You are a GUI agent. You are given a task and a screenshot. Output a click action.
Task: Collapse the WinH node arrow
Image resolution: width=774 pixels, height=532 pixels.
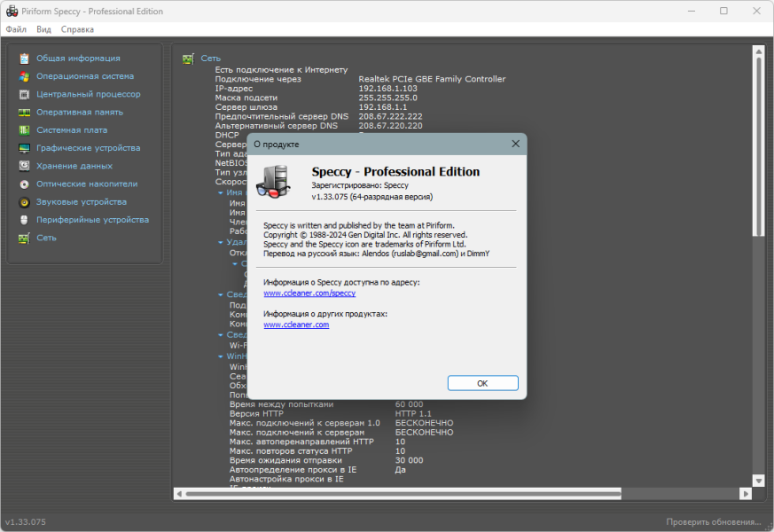coord(221,356)
